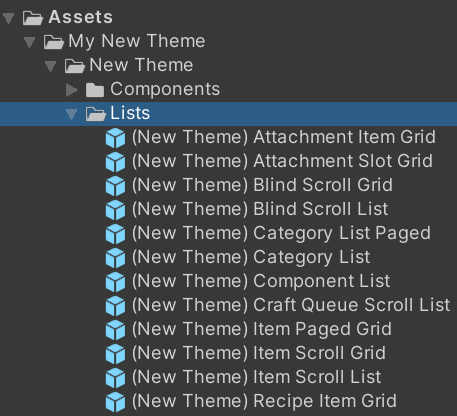457x416 pixels.
Task: Click the Components folder icon
Action: click(95, 90)
